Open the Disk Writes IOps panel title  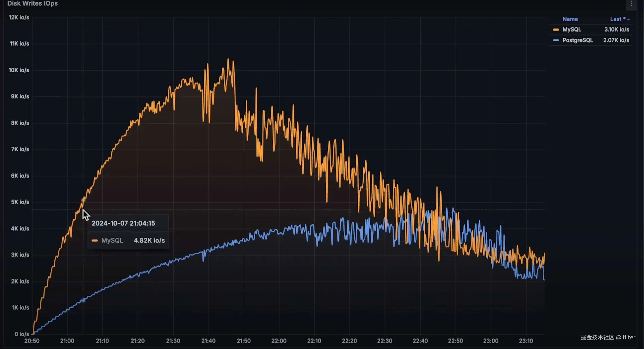(x=32, y=4)
